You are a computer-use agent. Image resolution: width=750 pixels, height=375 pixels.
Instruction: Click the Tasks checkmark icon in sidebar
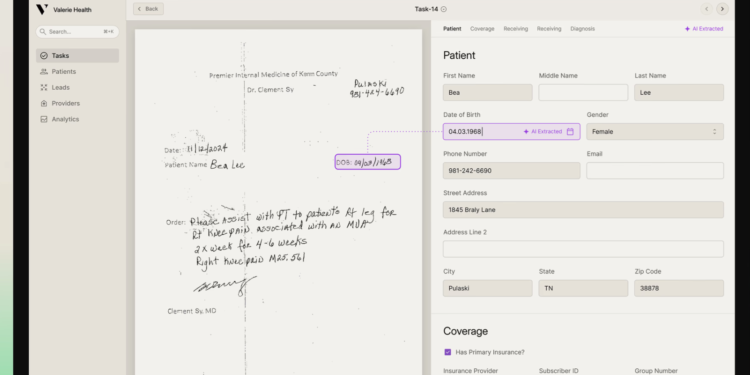tap(44, 55)
